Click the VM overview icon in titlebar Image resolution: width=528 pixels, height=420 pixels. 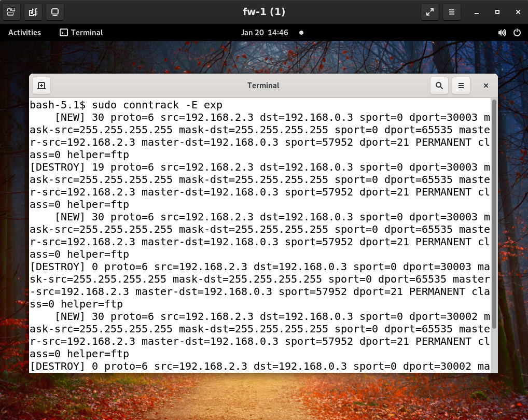pos(11,12)
